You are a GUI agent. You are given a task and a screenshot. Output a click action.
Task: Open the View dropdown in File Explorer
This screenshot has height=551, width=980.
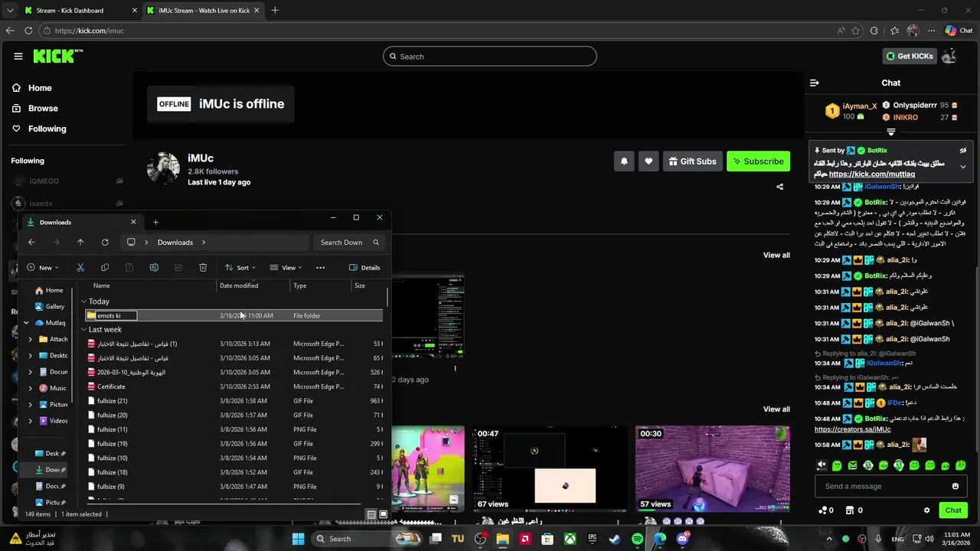pos(286,268)
